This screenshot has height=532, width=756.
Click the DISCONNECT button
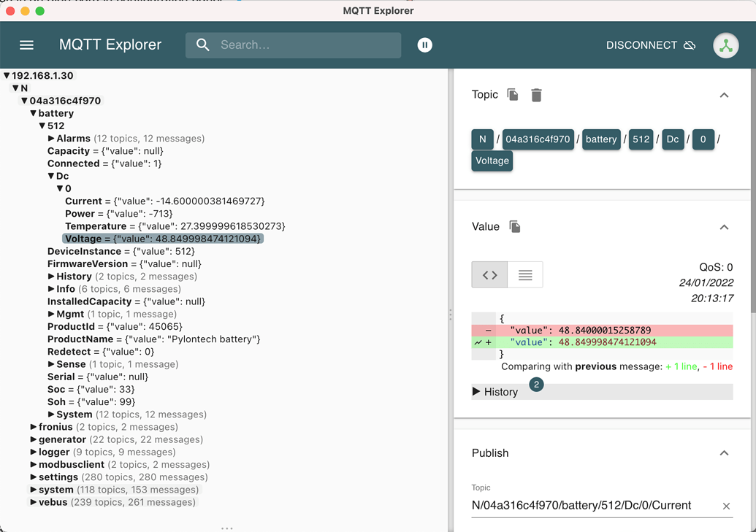[641, 45]
